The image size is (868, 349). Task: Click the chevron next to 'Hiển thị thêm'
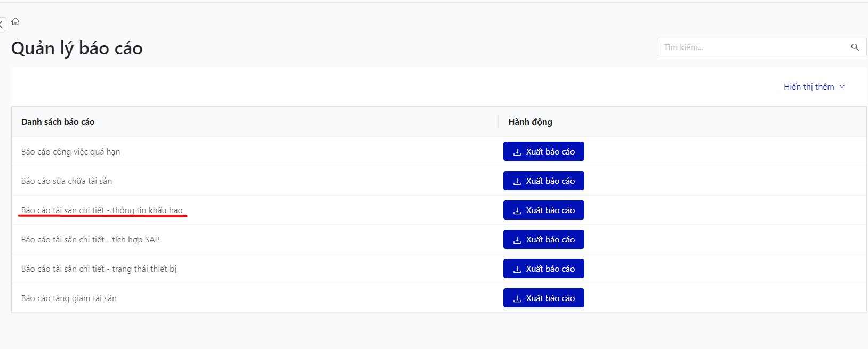[x=842, y=86]
